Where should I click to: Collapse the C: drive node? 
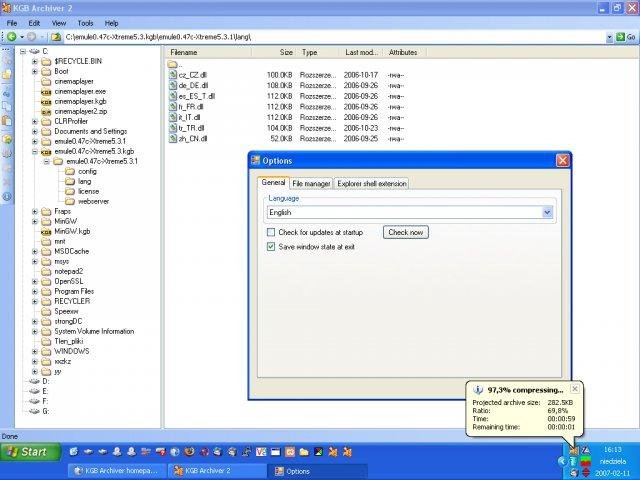click(23, 51)
